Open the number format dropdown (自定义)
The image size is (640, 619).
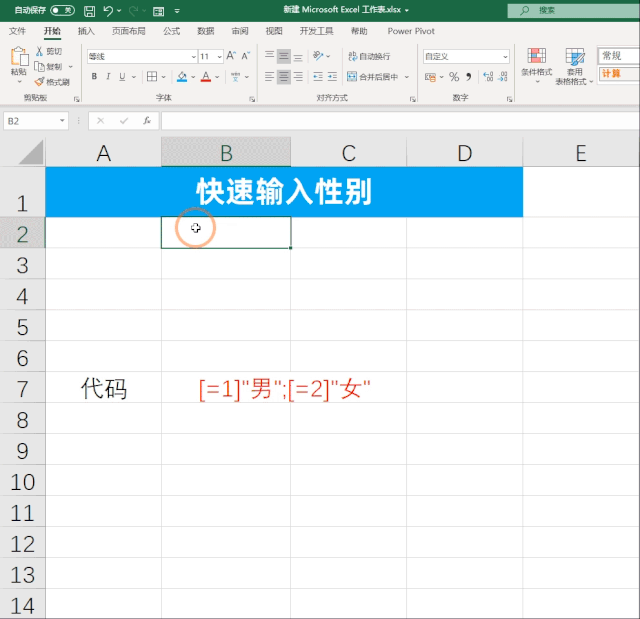coord(505,57)
